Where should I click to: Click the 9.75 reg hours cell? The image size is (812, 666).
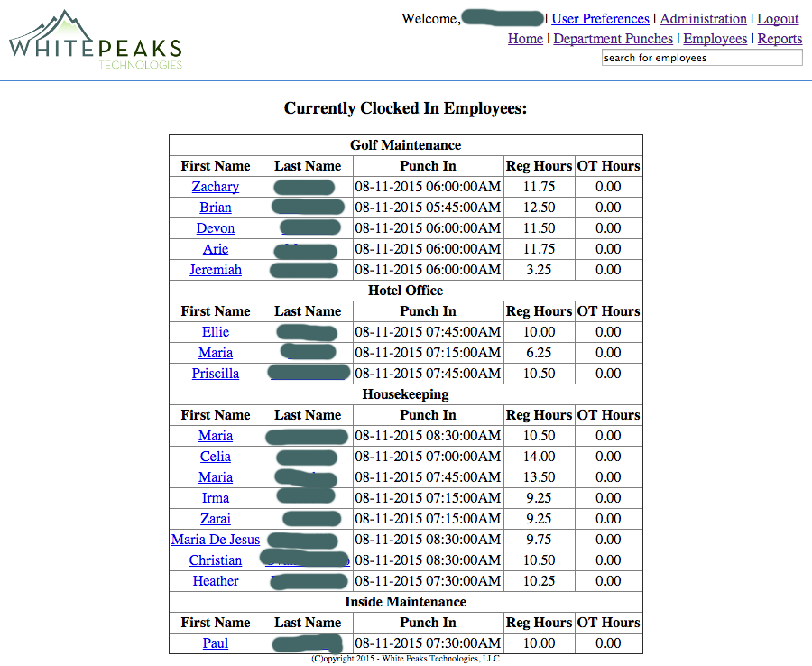tap(540, 539)
